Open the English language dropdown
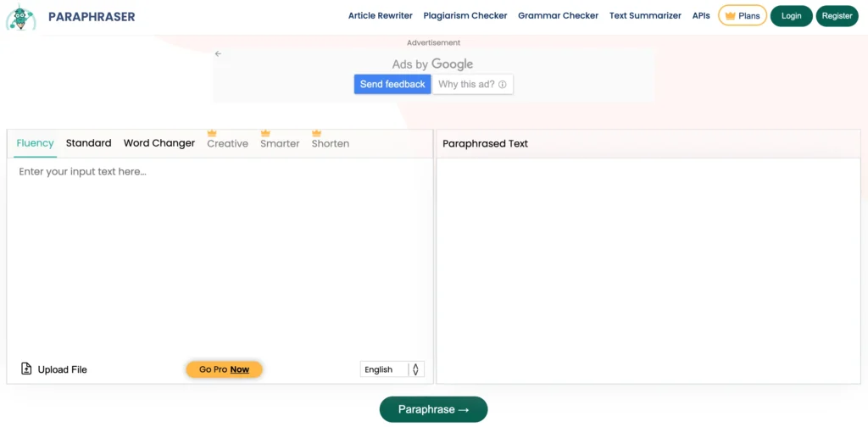The width and height of the screenshot is (868, 427). [x=392, y=369]
